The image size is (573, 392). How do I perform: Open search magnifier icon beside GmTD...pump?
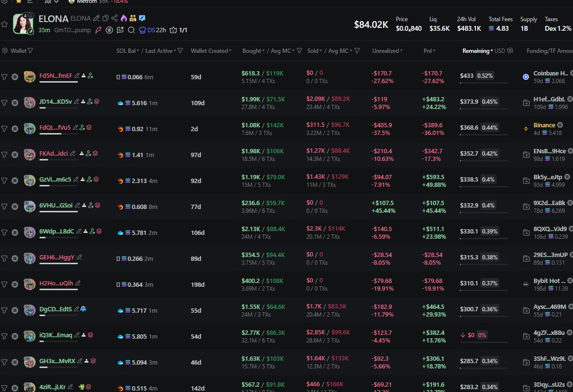click(x=131, y=30)
